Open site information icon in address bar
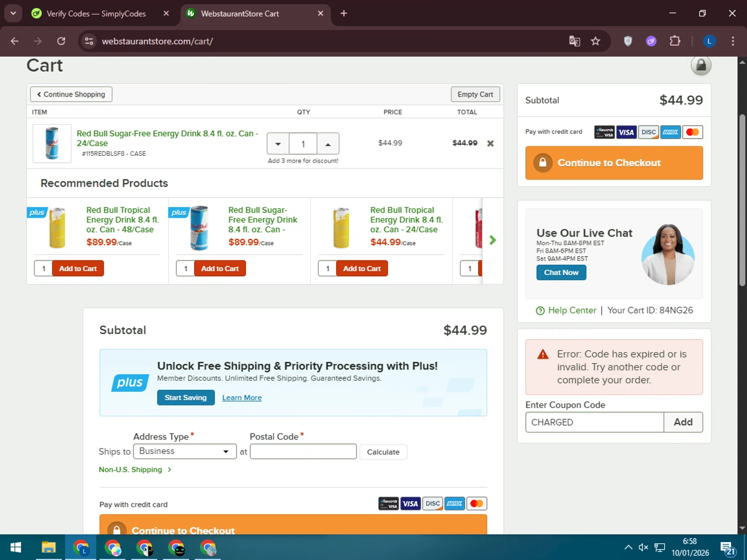 [x=89, y=41]
